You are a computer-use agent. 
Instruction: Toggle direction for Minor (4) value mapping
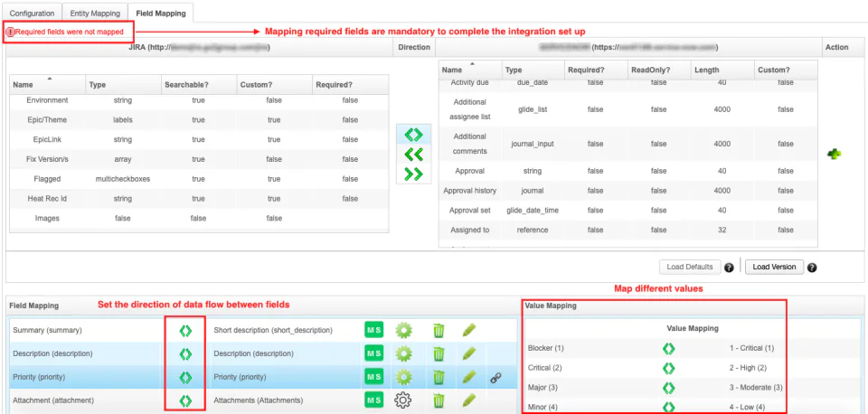[x=669, y=407]
